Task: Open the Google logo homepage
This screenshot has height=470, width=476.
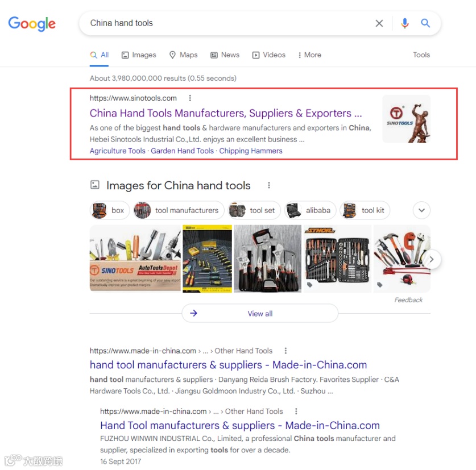Action: tap(32, 24)
